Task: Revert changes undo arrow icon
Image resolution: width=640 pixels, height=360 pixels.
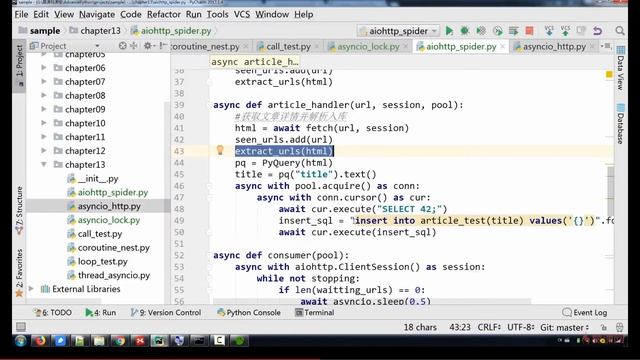Action: 598,31
